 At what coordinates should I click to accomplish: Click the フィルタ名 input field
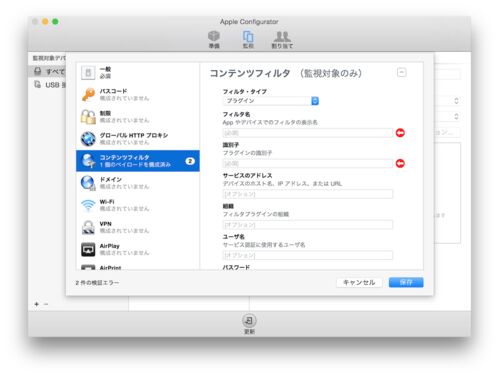point(308,133)
